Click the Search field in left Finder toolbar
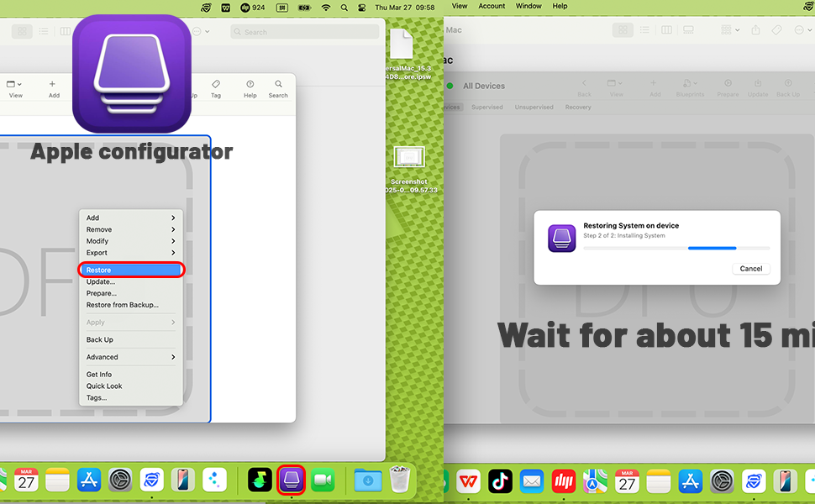 304,32
